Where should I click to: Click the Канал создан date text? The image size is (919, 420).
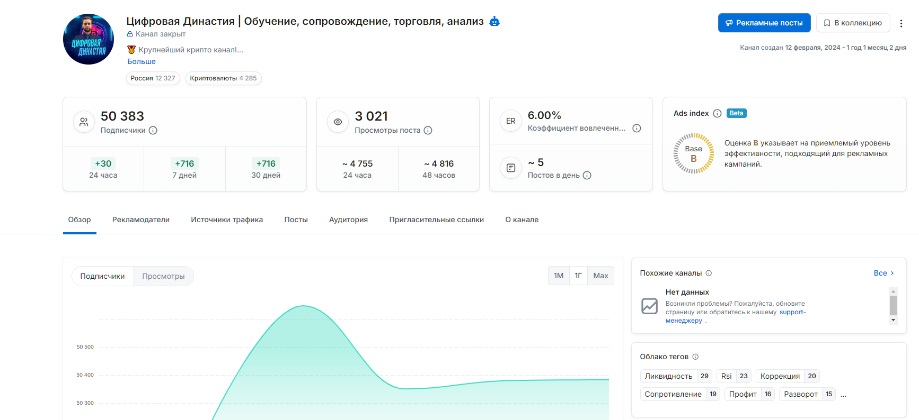pyautogui.click(x=823, y=48)
